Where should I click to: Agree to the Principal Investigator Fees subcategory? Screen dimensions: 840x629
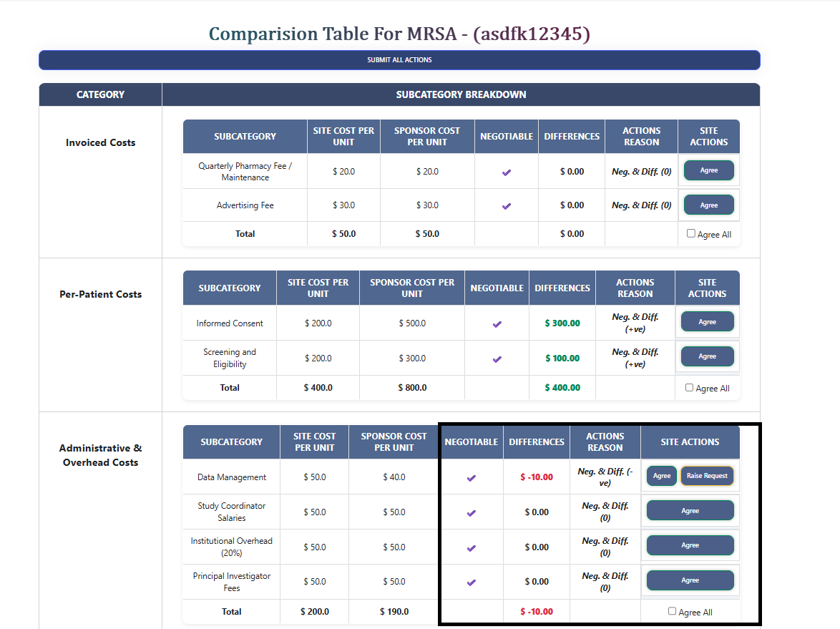pyautogui.click(x=690, y=580)
